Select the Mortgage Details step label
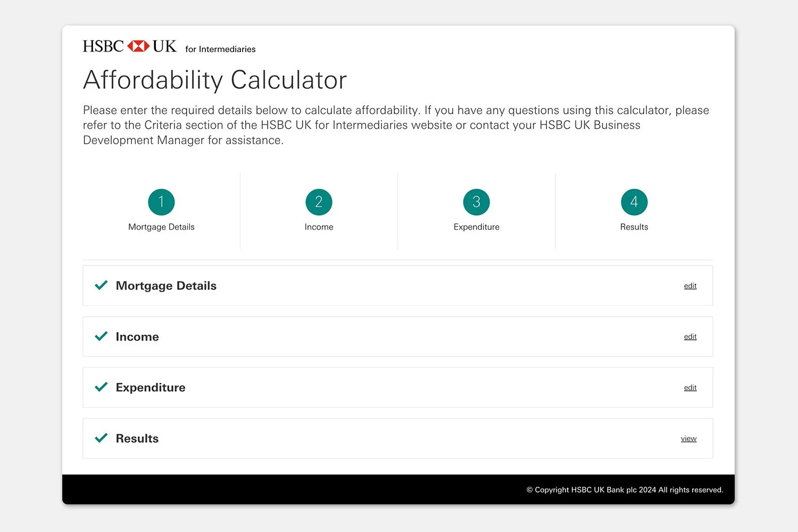 tap(161, 227)
